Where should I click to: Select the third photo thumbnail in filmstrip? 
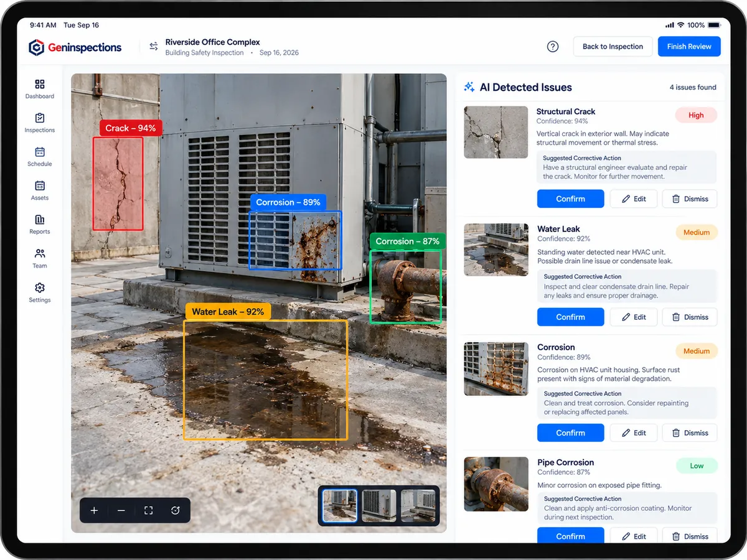pos(418,506)
